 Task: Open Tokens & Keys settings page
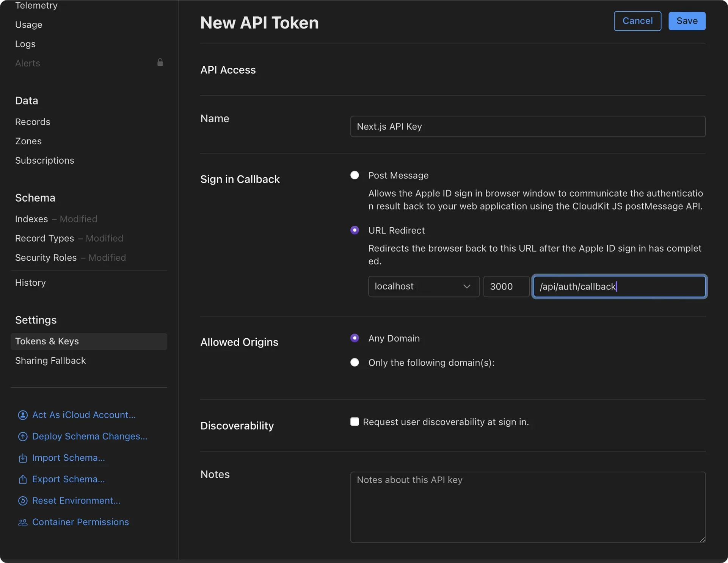47,341
